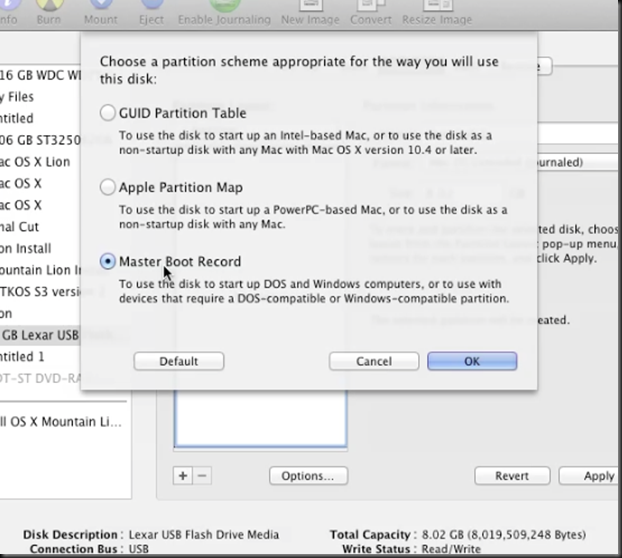The height and width of the screenshot is (558, 622).
Task: Click the Lexar USB Flash Drive Media description
Action: 204,535
